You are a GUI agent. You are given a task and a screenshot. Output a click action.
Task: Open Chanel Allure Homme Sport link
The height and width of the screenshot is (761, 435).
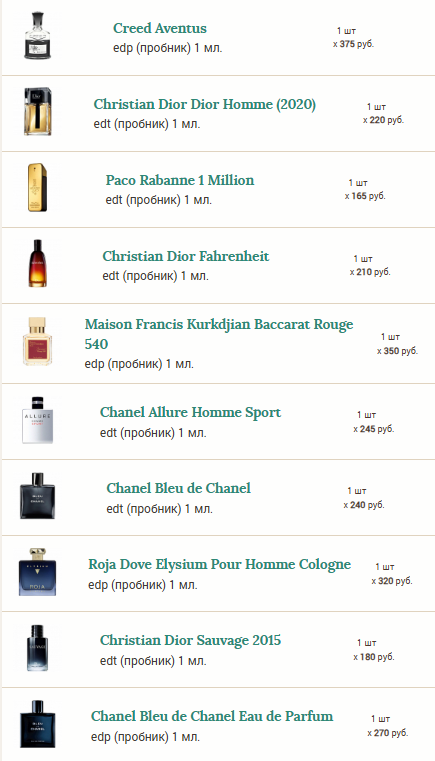(190, 413)
